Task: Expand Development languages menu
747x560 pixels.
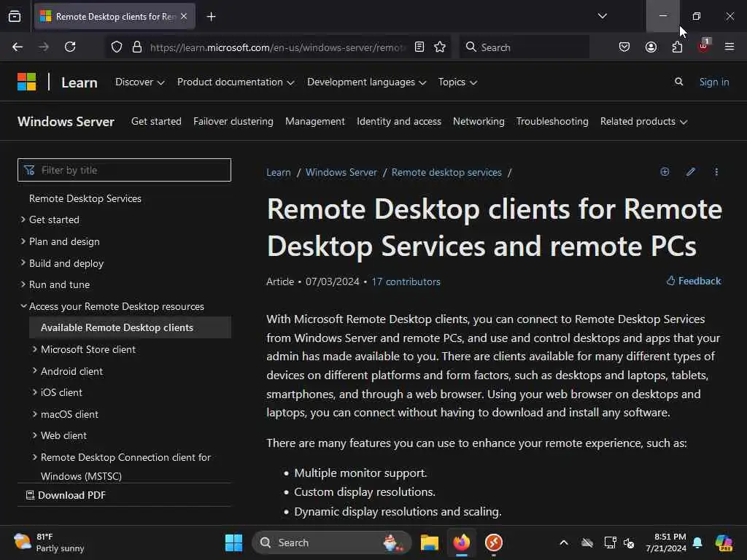Action: (x=366, y=82)
